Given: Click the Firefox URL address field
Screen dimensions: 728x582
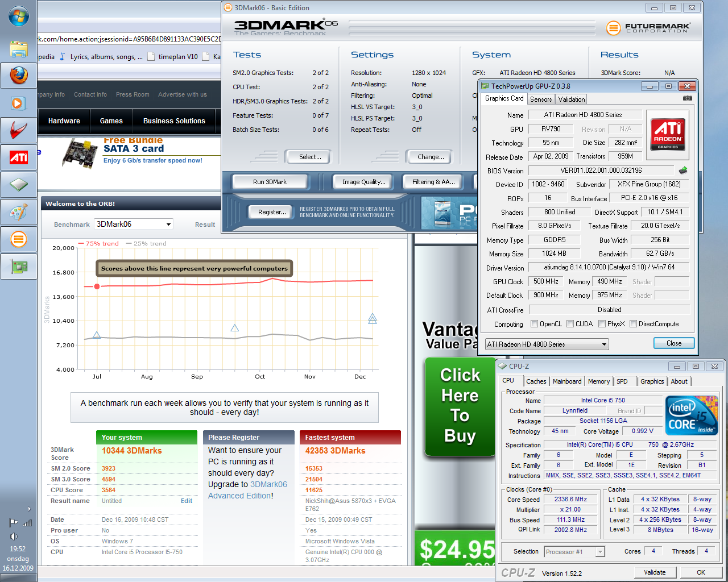Looking at the screenshot, I should [x=129, y=39].
